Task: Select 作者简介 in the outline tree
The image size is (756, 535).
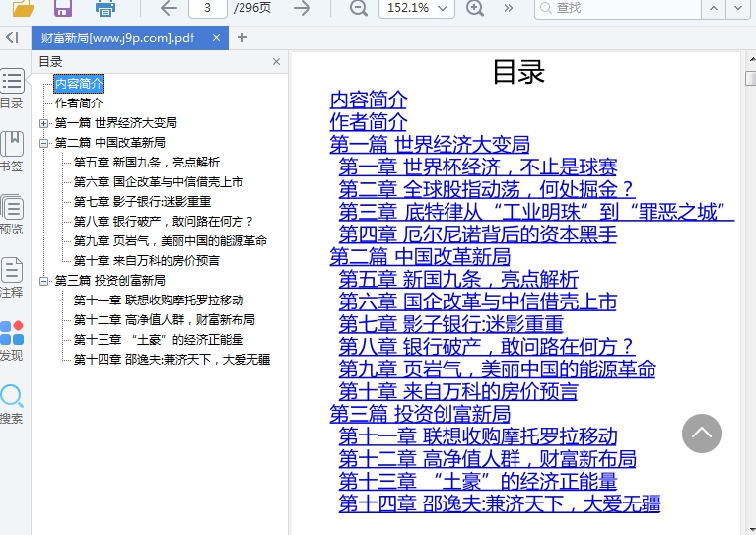Action: (x=79, y=103)
